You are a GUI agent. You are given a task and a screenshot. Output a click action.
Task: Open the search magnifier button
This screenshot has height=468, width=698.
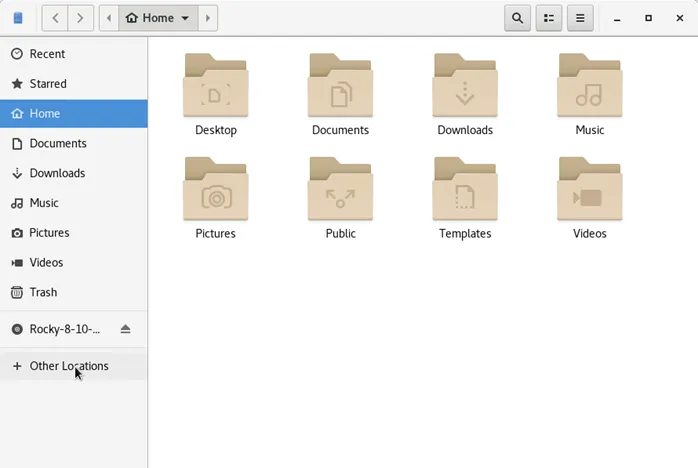(517, 18)
